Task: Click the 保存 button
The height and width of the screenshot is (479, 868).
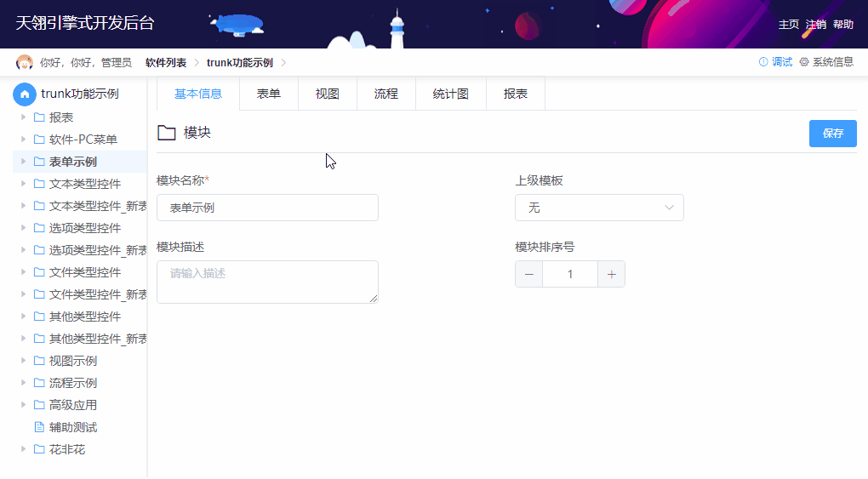Action: tap(832, 134)
